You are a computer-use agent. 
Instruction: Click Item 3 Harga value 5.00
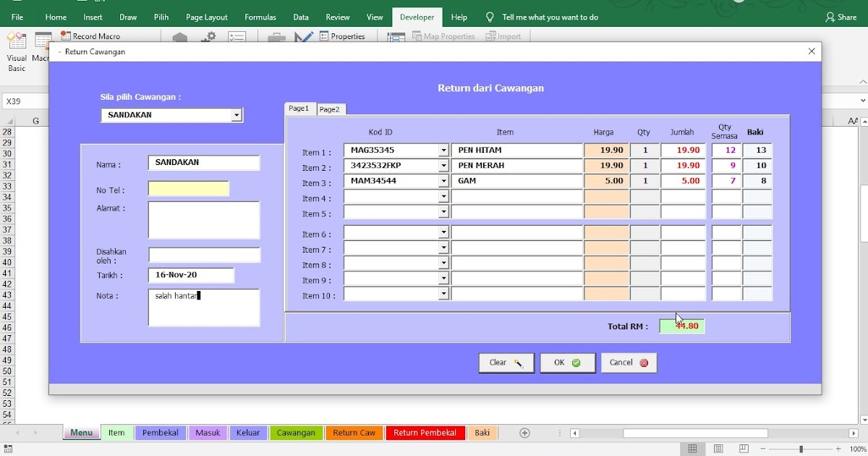click(x=606, y=181)
